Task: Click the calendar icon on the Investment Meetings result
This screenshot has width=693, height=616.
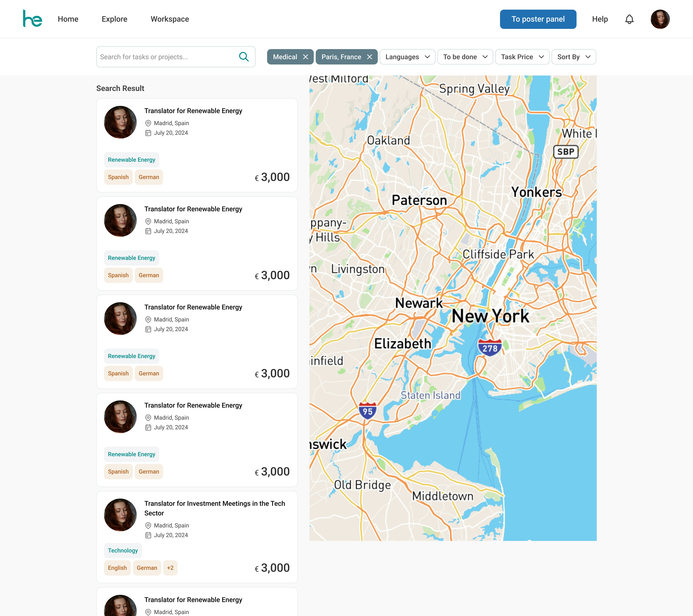Action: 148,535
